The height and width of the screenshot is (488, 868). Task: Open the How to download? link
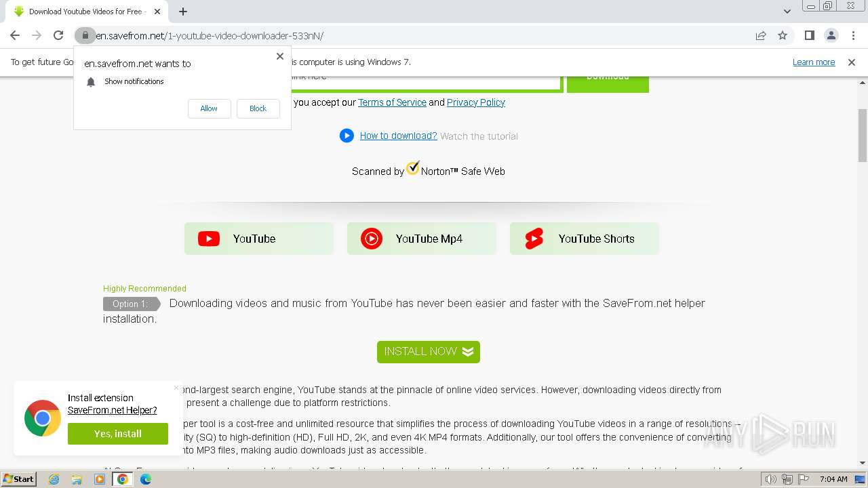point(398,136)
